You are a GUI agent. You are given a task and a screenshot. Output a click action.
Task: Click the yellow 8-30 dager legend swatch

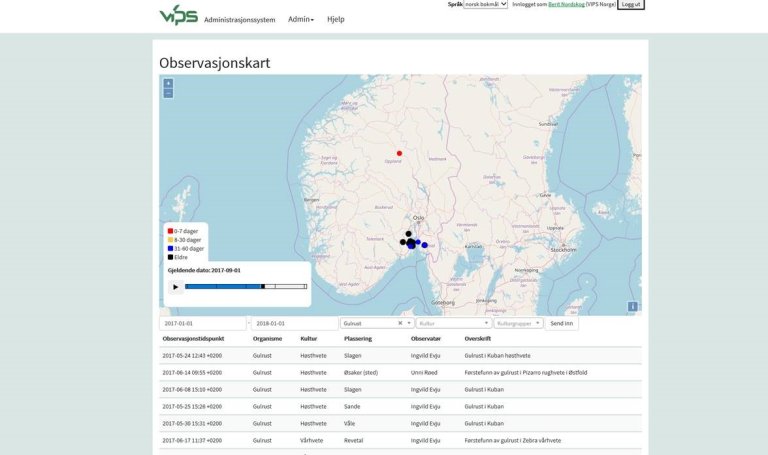(x=170, y=239)
